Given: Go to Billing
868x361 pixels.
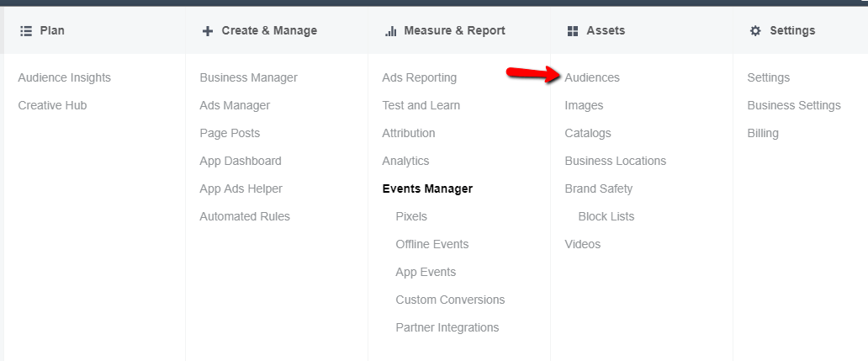Looking at the screenshot, I should [763, 133].
